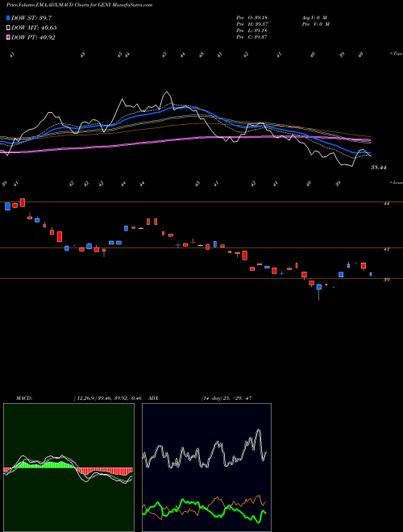Click the magenta DOW PT legend swatch
403x532 pixels.
[x=9, y=37]
